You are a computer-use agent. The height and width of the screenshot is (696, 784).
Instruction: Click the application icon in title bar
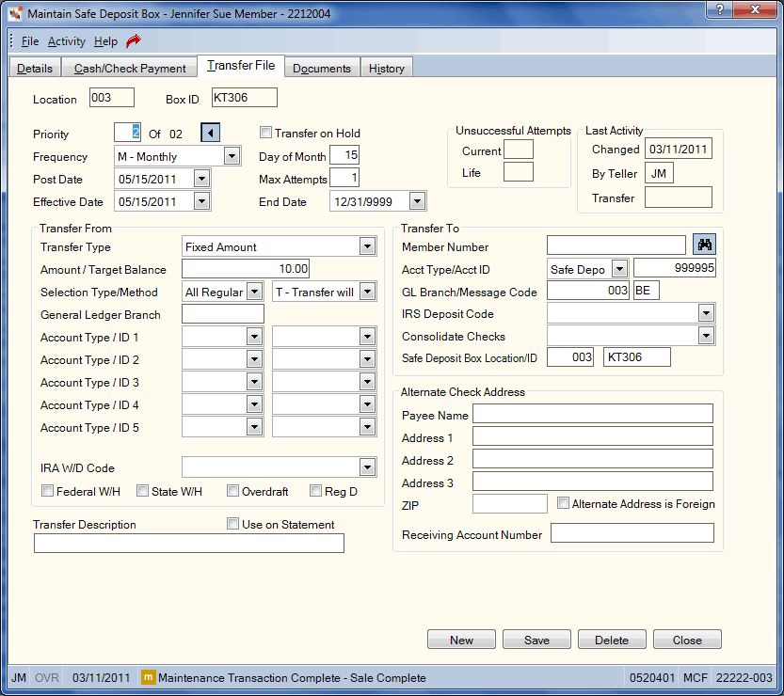pos(15,13)
